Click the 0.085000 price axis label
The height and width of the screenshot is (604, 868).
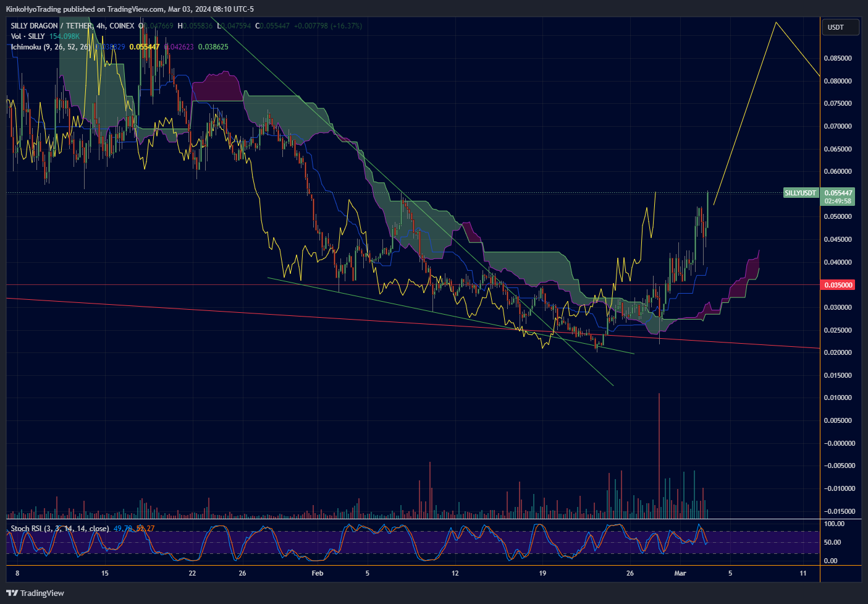tap(838, 59)
